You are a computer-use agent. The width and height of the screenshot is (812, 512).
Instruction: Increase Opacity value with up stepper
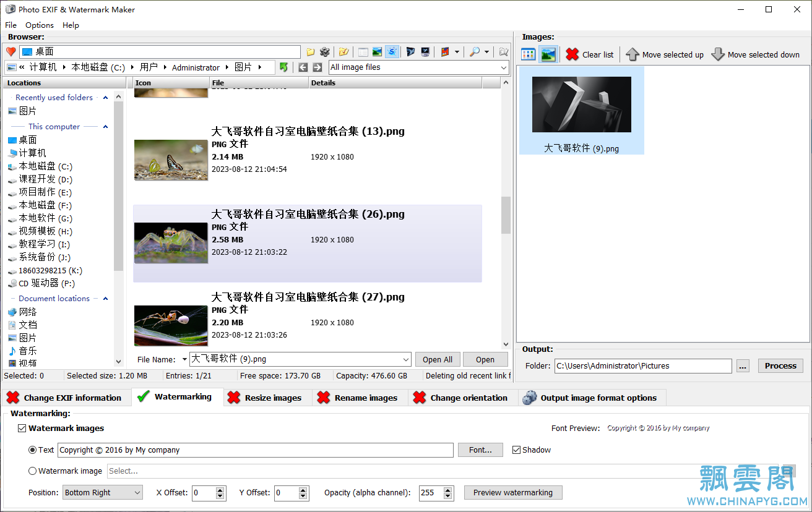[x=447, y=489]
